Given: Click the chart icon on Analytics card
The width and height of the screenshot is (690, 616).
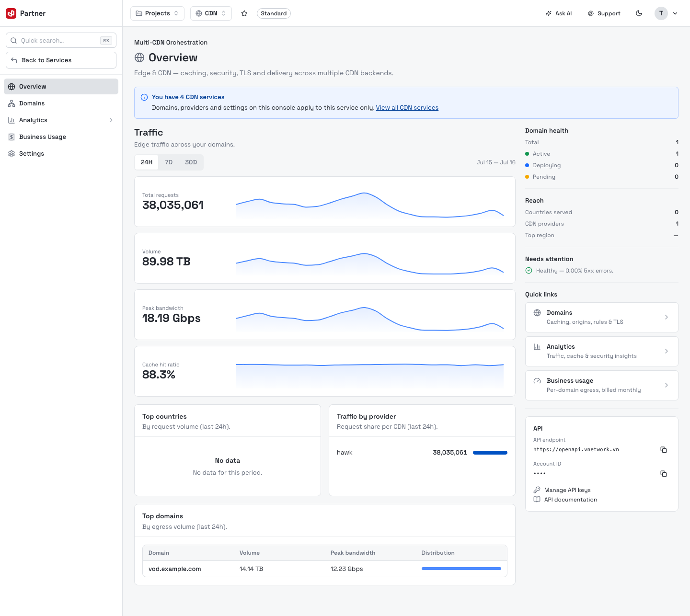Looking at the screenshot, I should click(537, 347).
